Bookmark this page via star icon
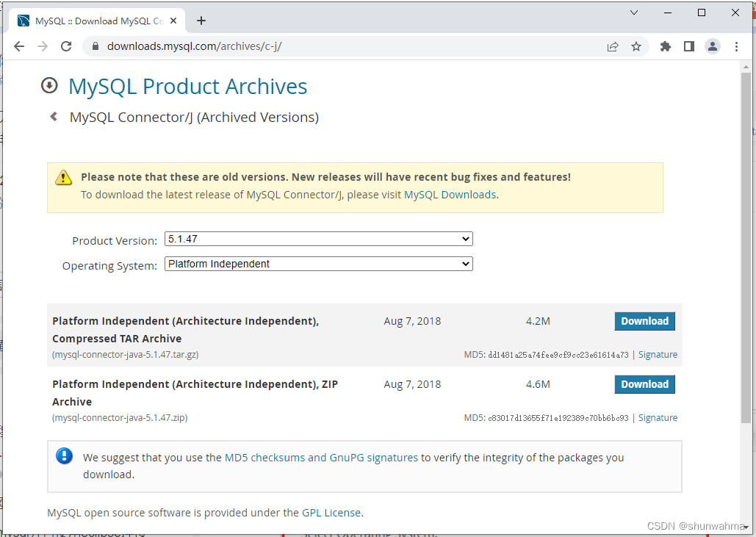The height and width of the screenshot is (537, 756). [x=636, y=46]
